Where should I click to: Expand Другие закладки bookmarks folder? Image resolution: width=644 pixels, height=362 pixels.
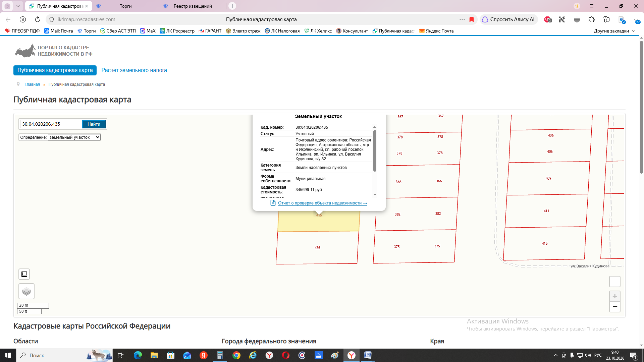[x=614, y=31]
